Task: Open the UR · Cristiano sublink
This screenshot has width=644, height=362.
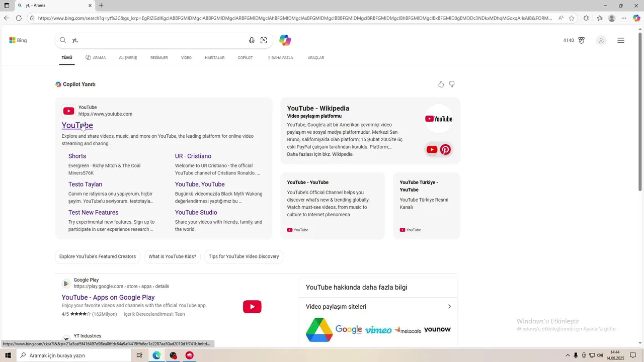Action: (193, 156)
